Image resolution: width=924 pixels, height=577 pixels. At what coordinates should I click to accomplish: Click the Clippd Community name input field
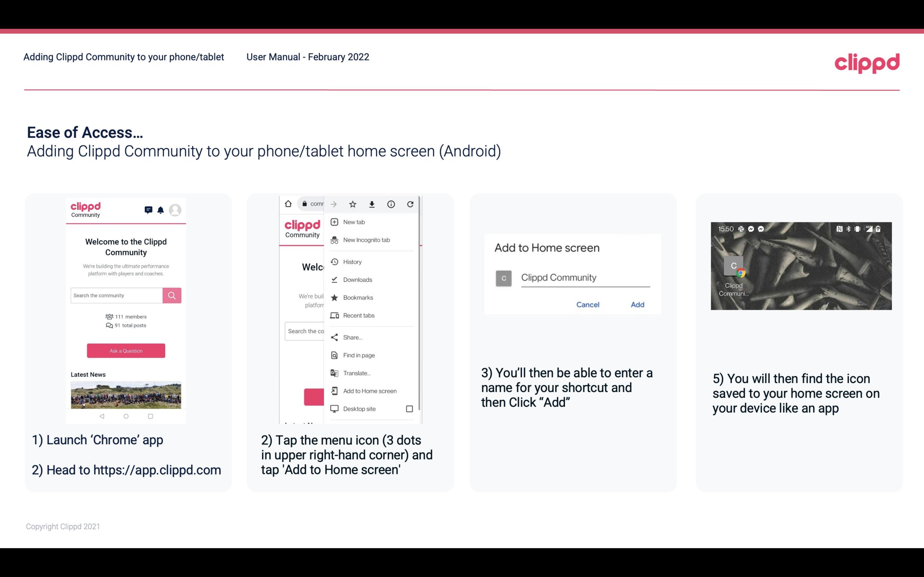[x=585, y=277]
